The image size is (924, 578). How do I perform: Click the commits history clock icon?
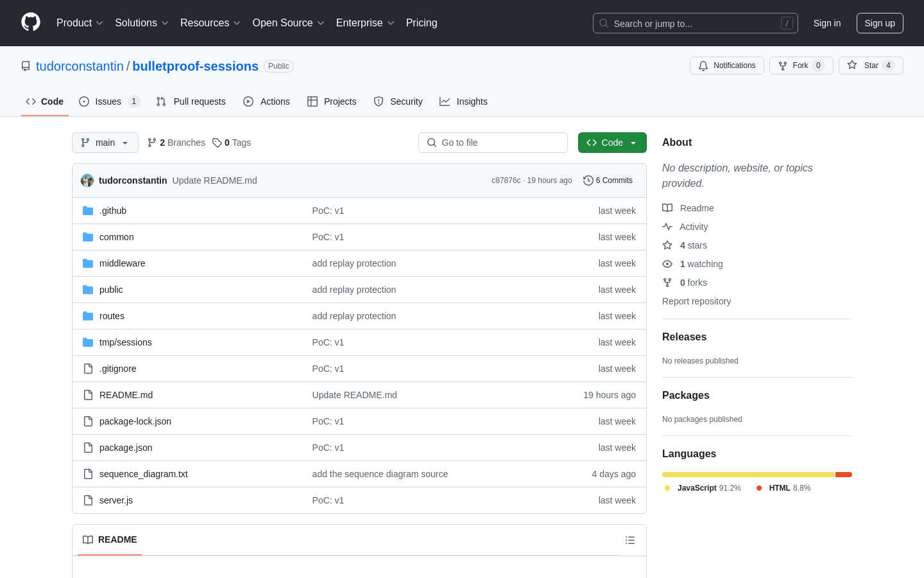588,180
